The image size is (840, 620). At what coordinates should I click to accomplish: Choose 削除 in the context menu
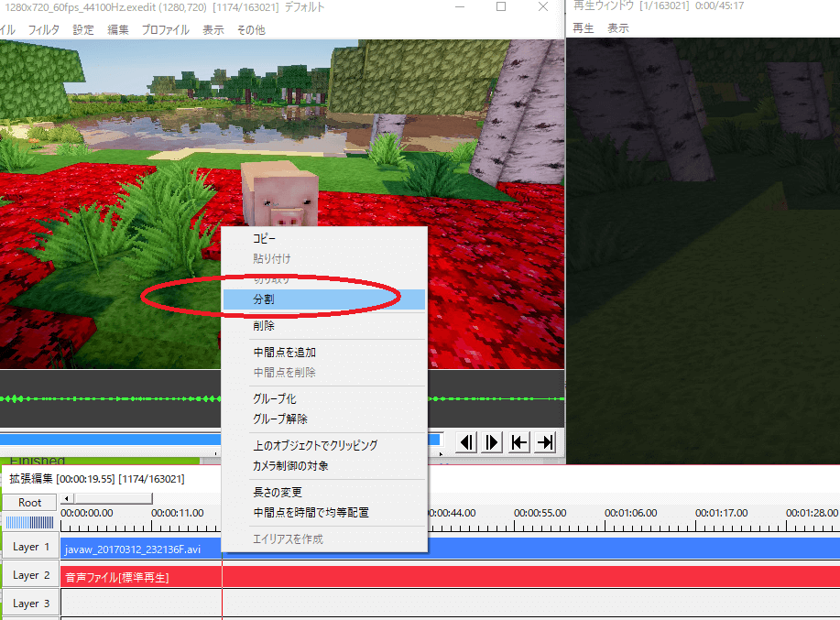click(324, 325)
